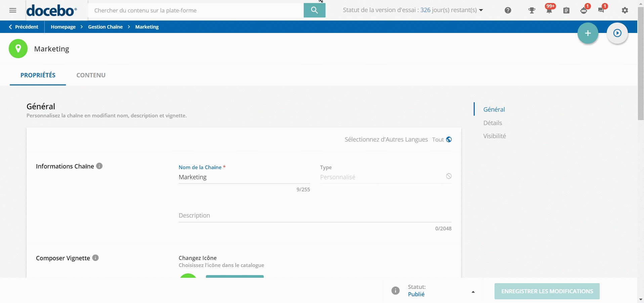644x303 pixels.
Task: Click Enregistrer les modifications button
Action: click(547, 291)
